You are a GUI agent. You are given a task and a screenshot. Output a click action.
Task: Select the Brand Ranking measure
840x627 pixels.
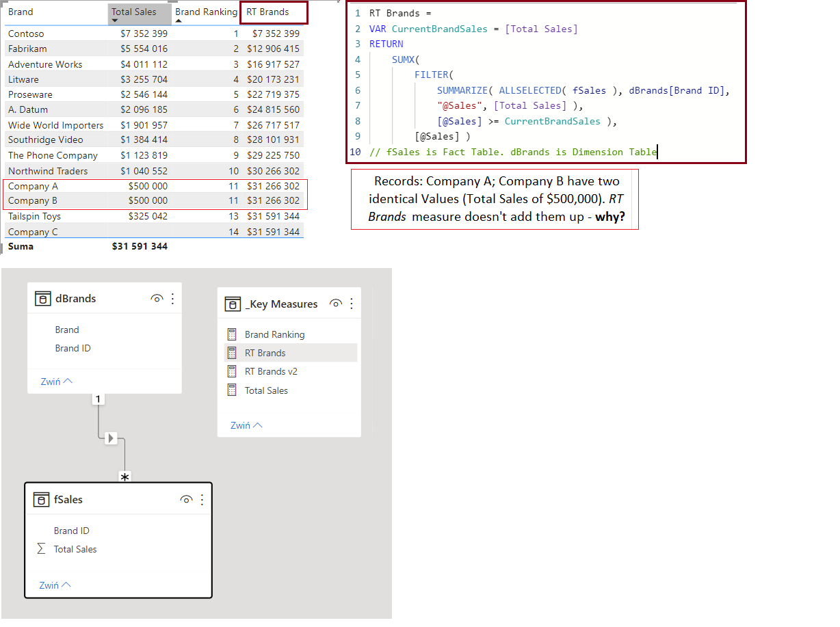pyautogui.click(x=274, y=334)
